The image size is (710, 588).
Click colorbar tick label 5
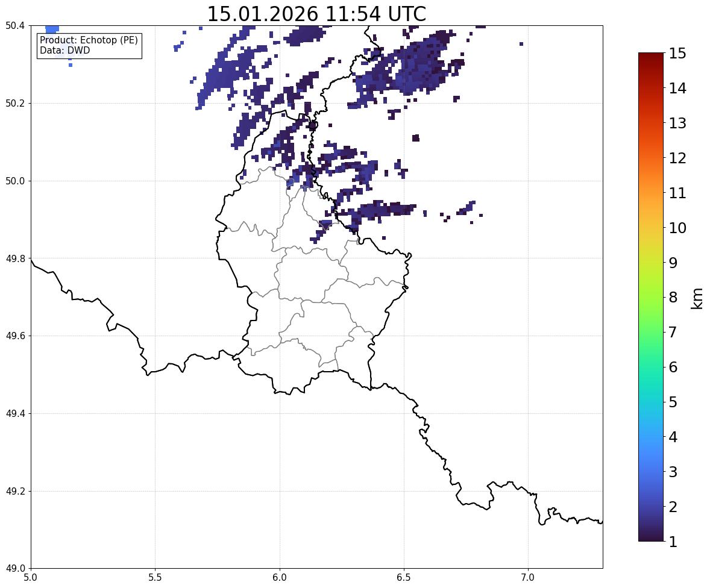[x=673, y=402]
